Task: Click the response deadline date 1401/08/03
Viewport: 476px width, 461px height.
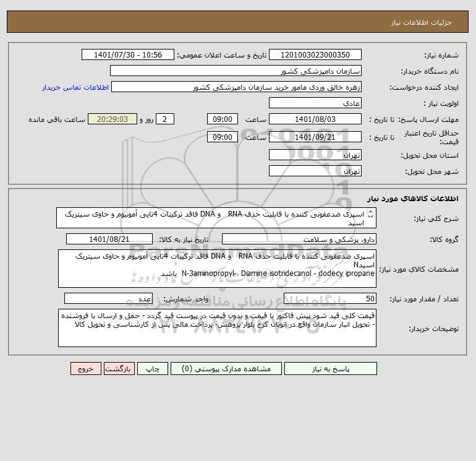Action: coord(315,119)
